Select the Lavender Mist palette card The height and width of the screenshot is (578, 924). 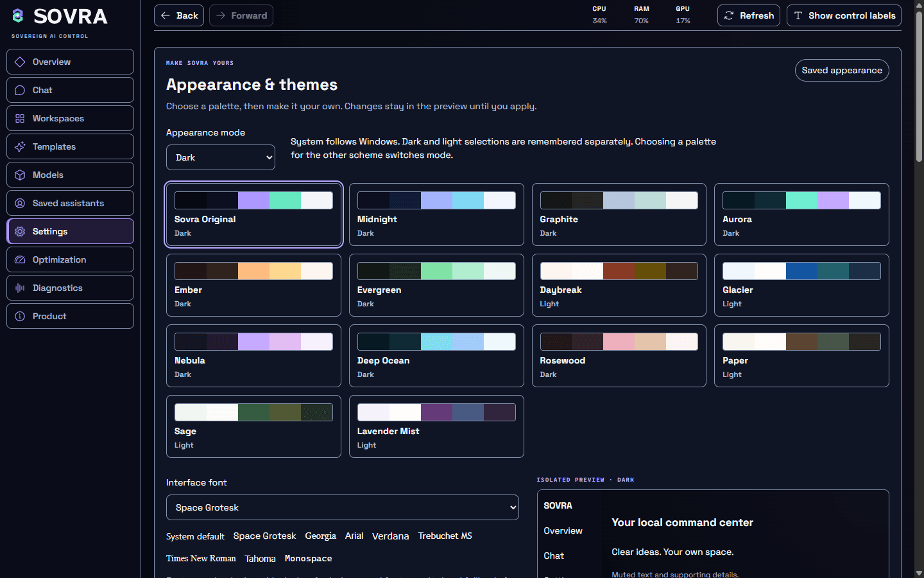tap(436, 426)
